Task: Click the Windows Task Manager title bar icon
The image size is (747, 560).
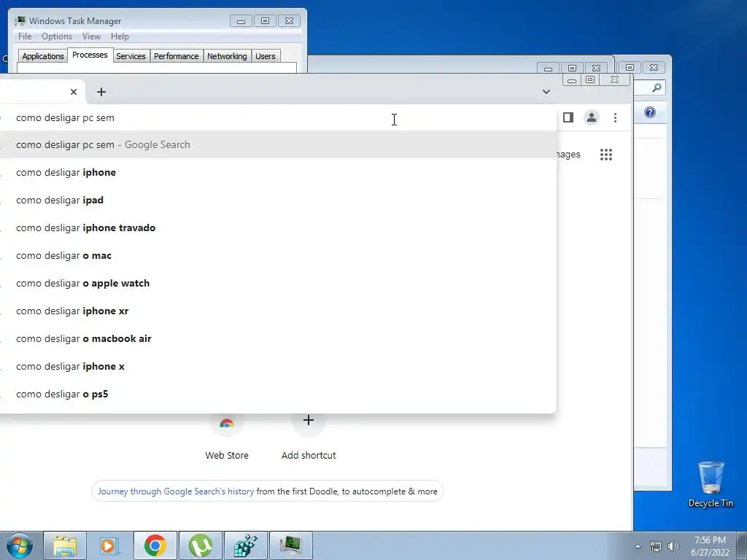Action: pyautogui.click(x=20, y=21)
